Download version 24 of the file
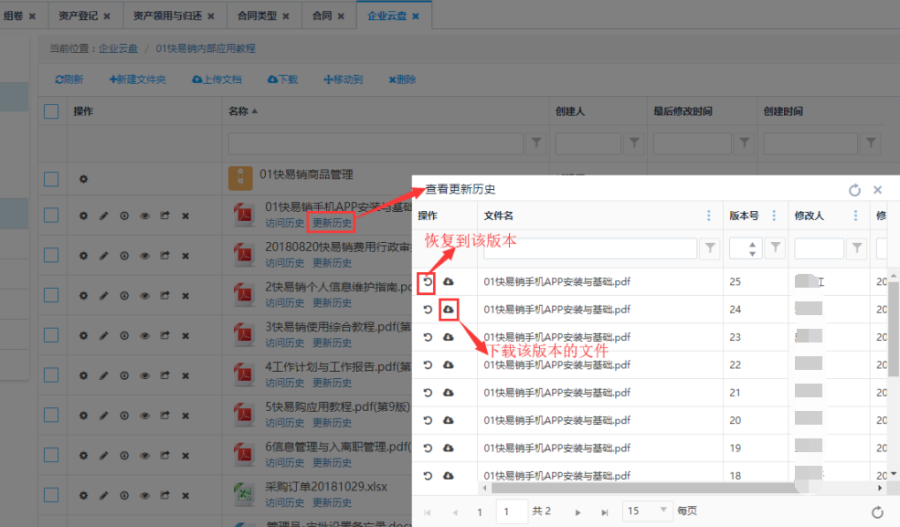Image resolution: width=900 pixels, height=527 pixels. click(448, 310)
